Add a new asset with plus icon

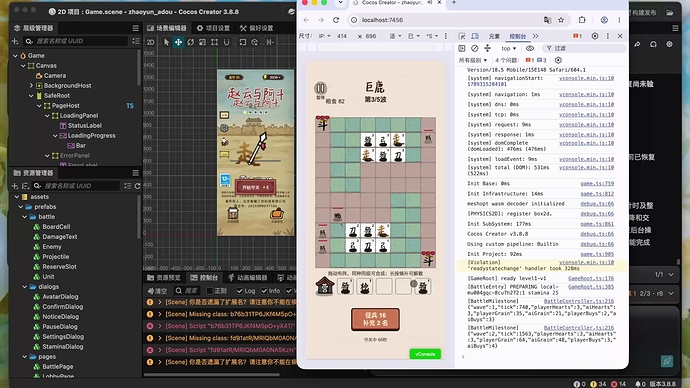point(15,186)
